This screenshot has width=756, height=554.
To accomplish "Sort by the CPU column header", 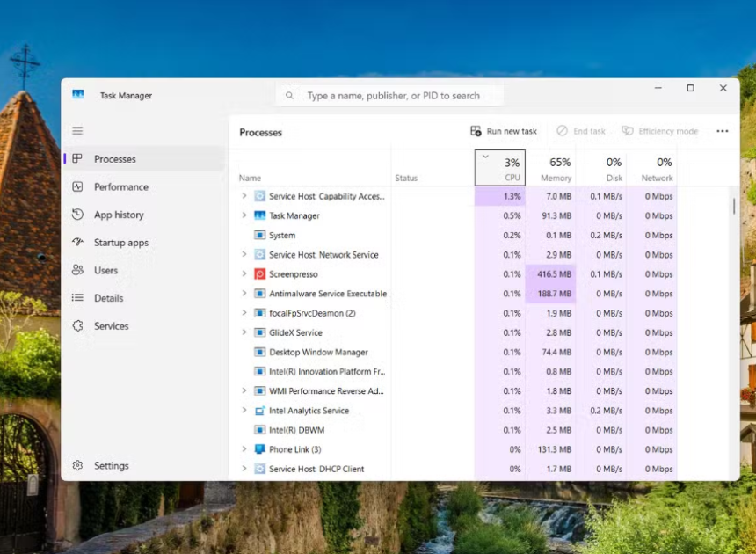I will pos(500,168).
